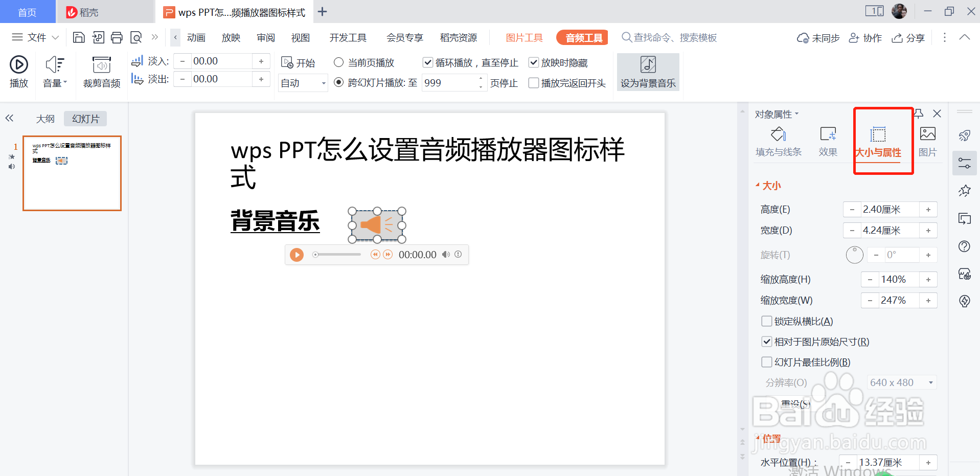Select the Play on Current Page radio button
This screenshot has height=476, width=980.
[x=338, y=62]
